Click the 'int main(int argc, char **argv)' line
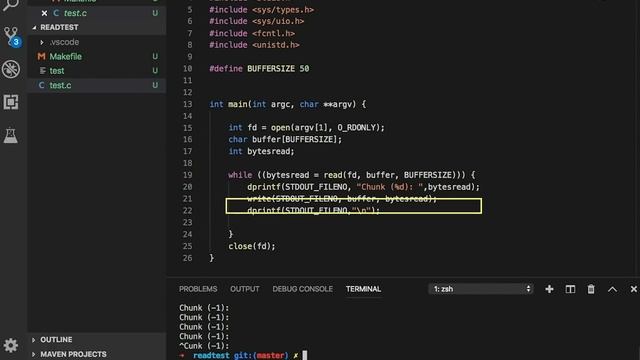The image size is (640, 360). pyautogui.click(x=288, y=104)
